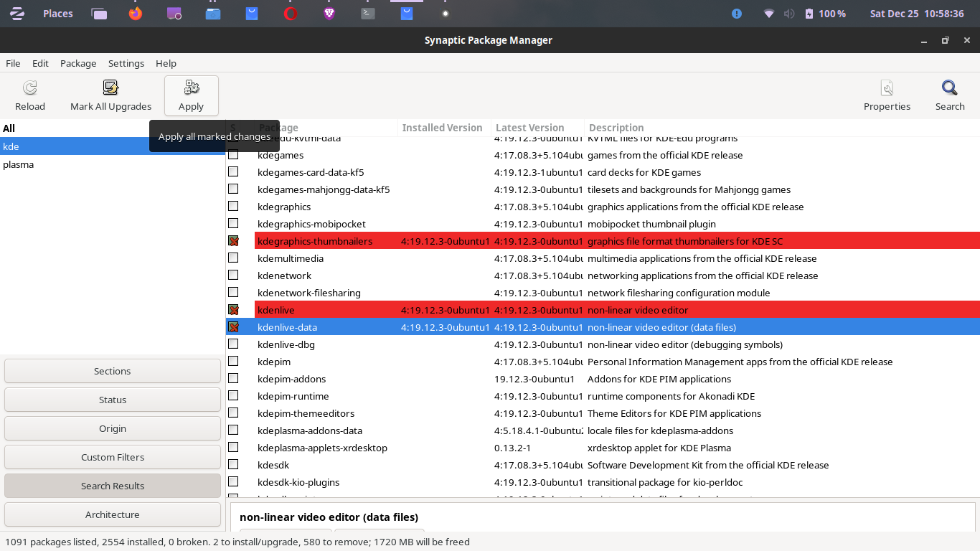Open the Package menu

click(x=78, y=63)
